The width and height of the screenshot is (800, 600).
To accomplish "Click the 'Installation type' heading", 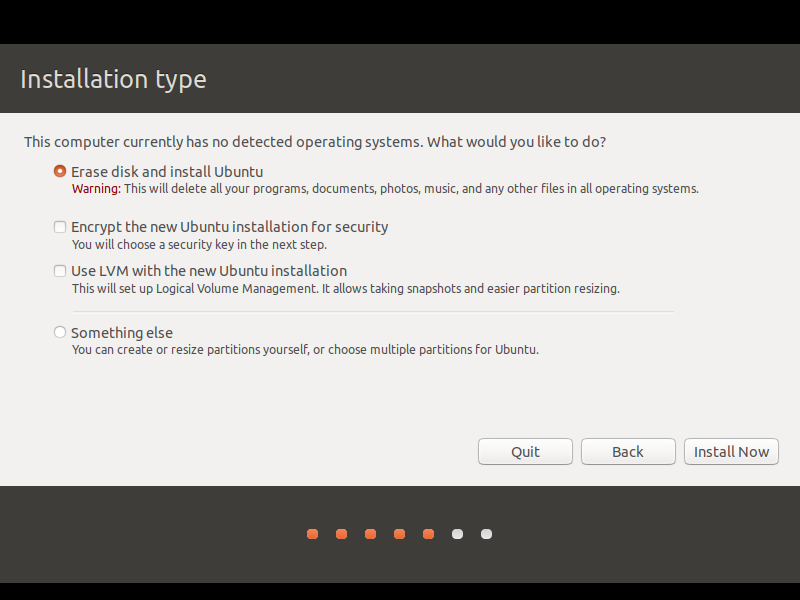I will point(113,79).
